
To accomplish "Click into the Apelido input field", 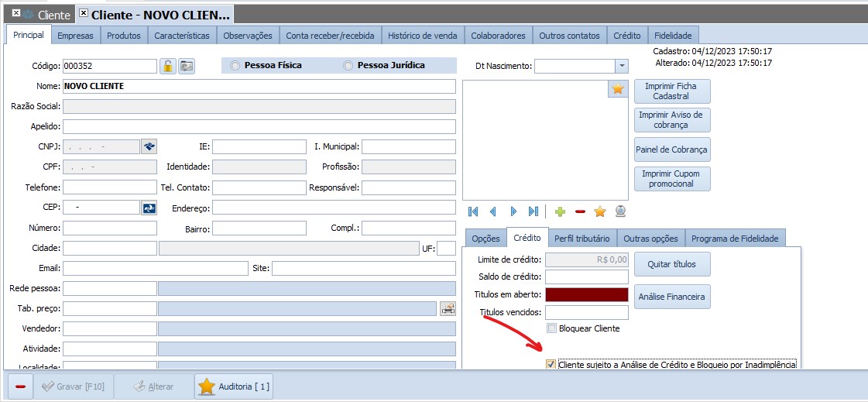I will pos(259,126).
